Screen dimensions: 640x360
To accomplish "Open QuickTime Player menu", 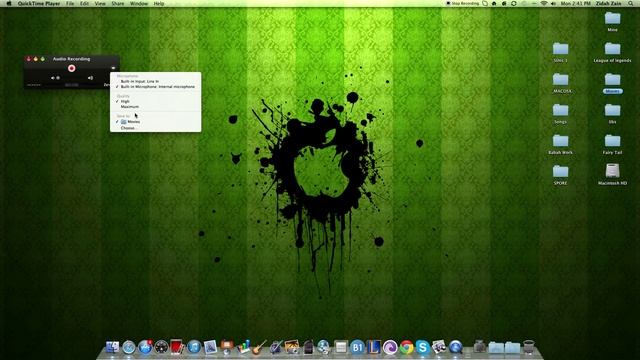I will 39,3.
